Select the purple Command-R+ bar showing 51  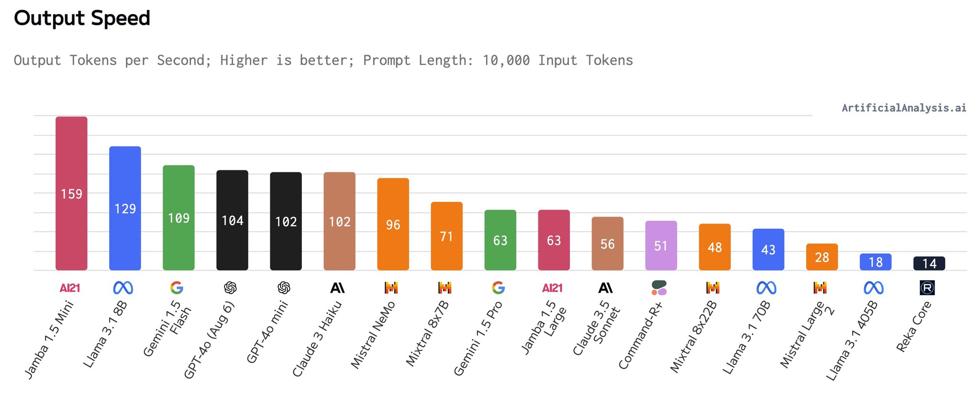[x=661, y=245]
